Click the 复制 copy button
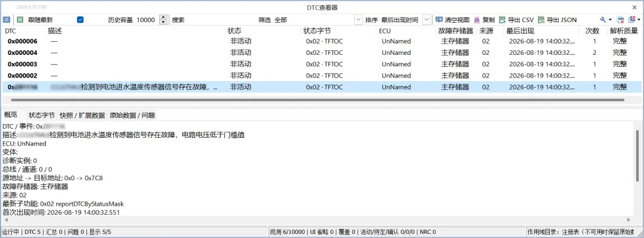This screenshot has width=644, height=238. pos(484,20)
